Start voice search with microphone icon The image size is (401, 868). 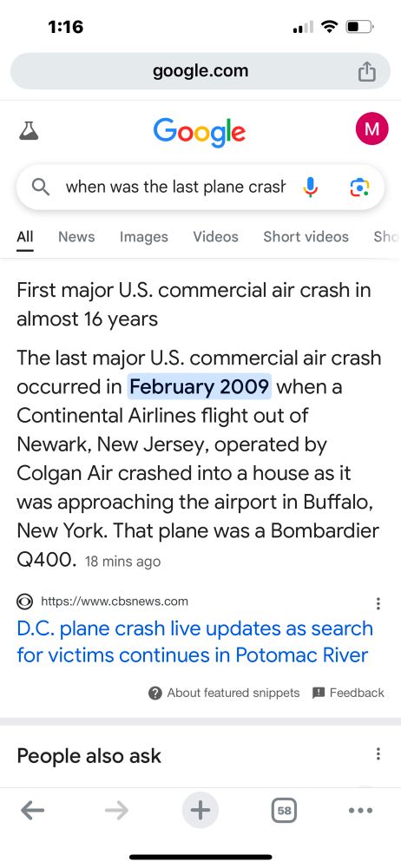(312, 187)
